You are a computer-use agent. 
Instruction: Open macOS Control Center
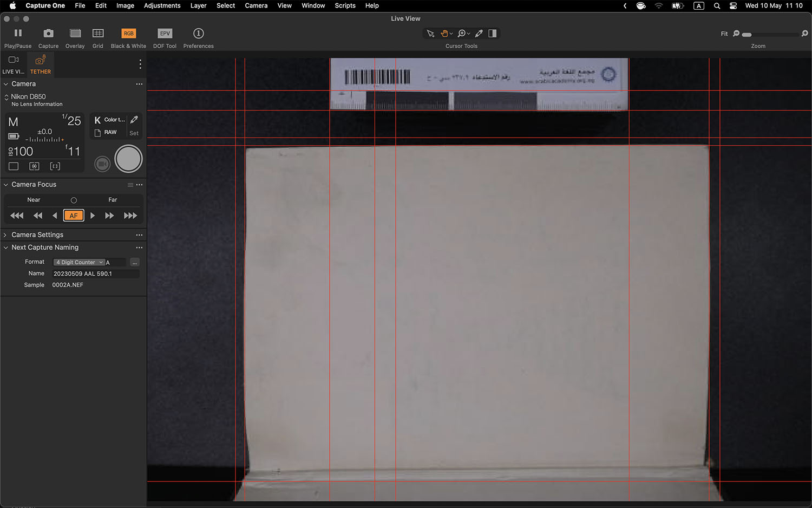click(x=733, y=5)
